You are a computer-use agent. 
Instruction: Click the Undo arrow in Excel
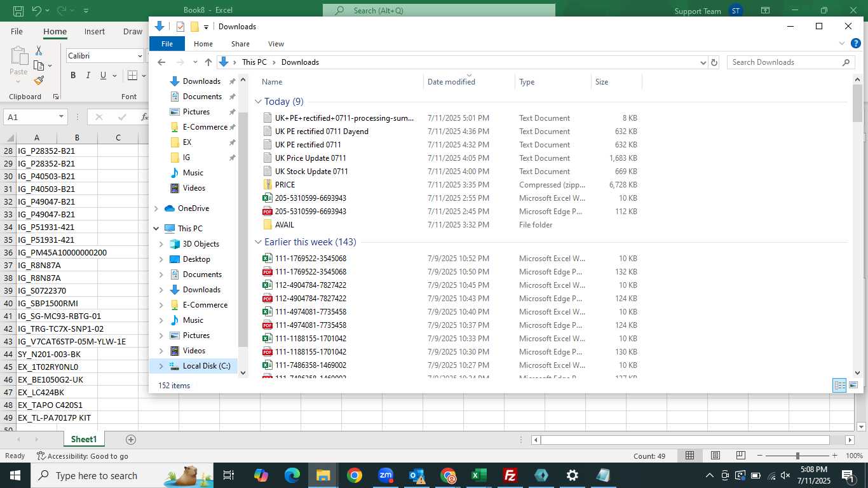(x=36, y=11)
